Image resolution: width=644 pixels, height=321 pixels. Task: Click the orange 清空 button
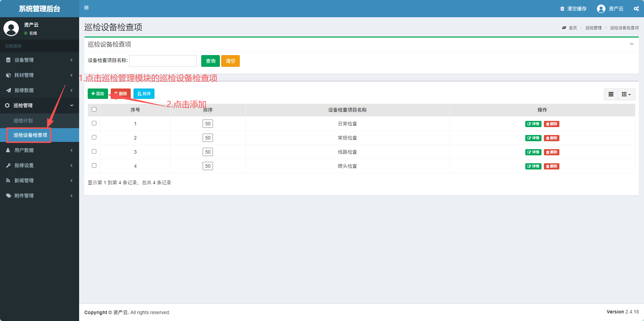point(230,61)
